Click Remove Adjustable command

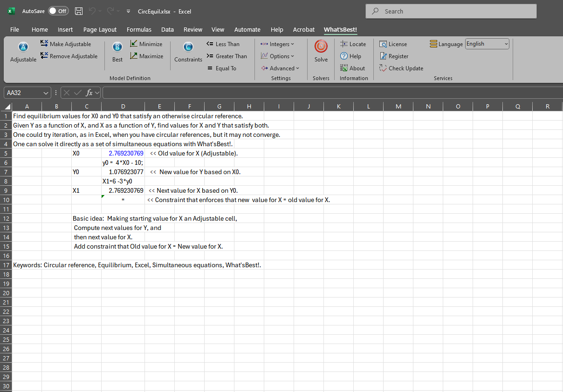click(x=69, y=56)
